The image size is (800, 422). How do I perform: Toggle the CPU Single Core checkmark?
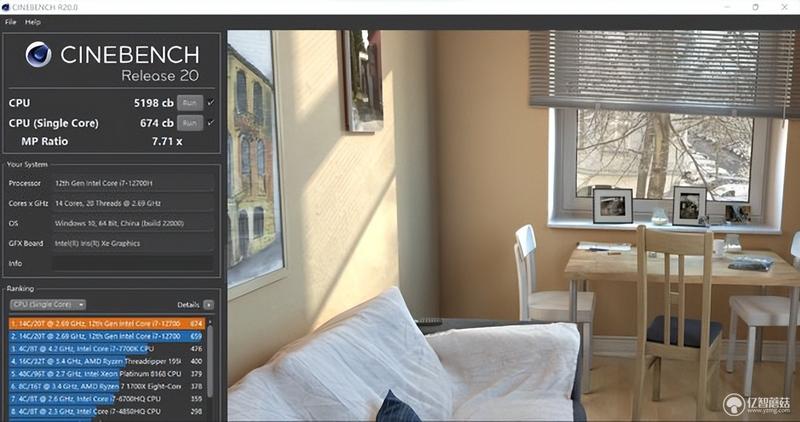[211, 123]
